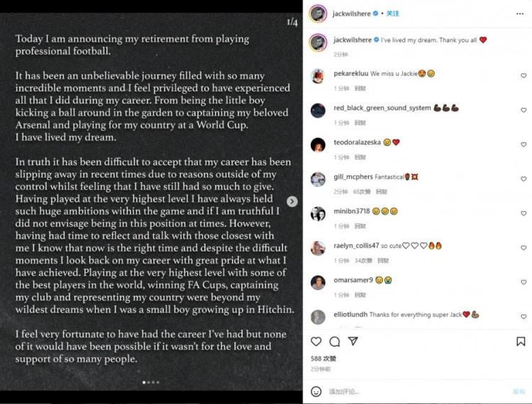
Task: Like pekarekluu's comment
Action: [523, 76]
